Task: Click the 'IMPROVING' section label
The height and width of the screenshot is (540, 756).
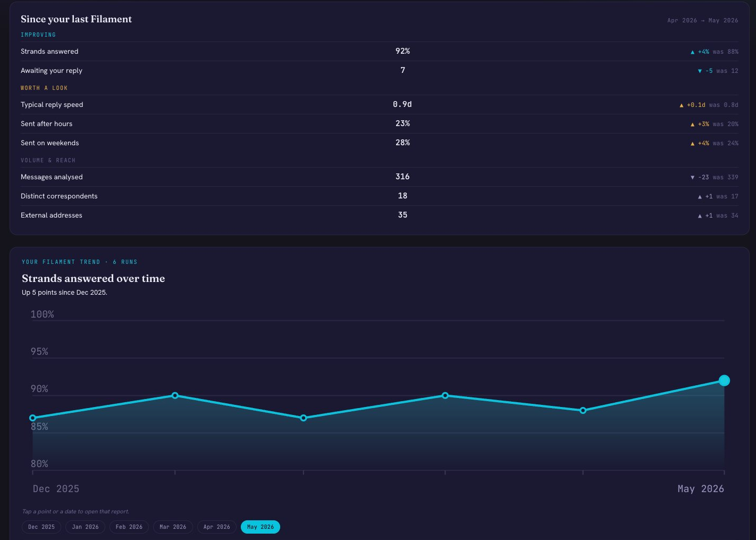Action: [x=38, y=35]
